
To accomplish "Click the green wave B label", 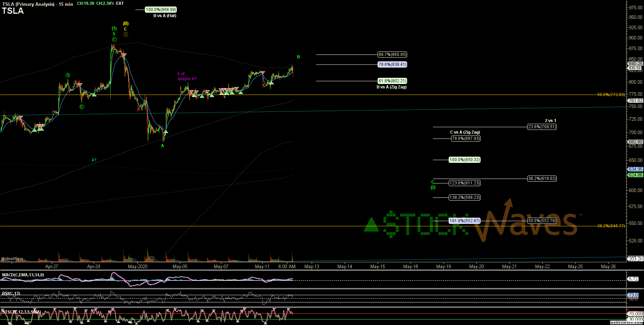I will (298, 57).
